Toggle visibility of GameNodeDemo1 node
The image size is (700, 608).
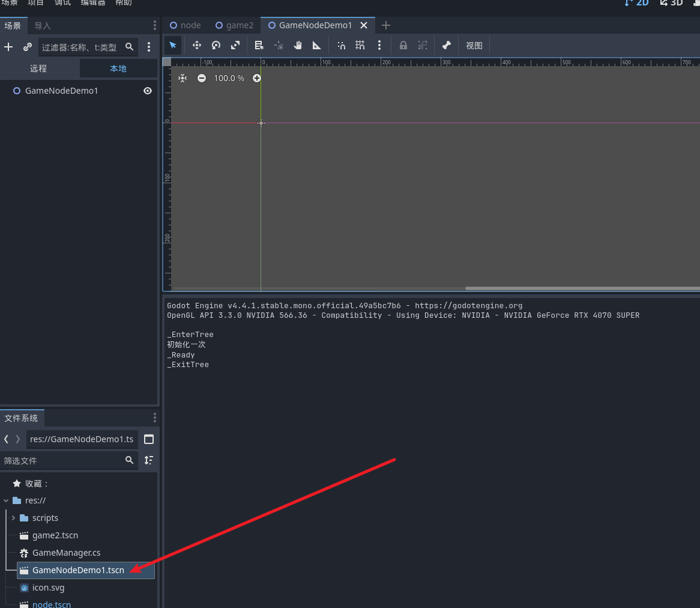pyautogui.click(x=148, y=91)
